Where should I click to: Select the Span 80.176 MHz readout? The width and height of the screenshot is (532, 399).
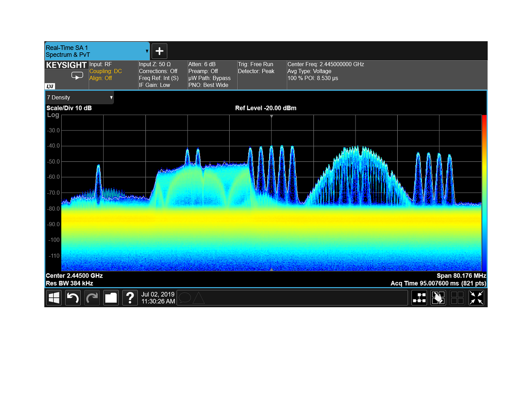pyautogui.click(x=461, y=276)
